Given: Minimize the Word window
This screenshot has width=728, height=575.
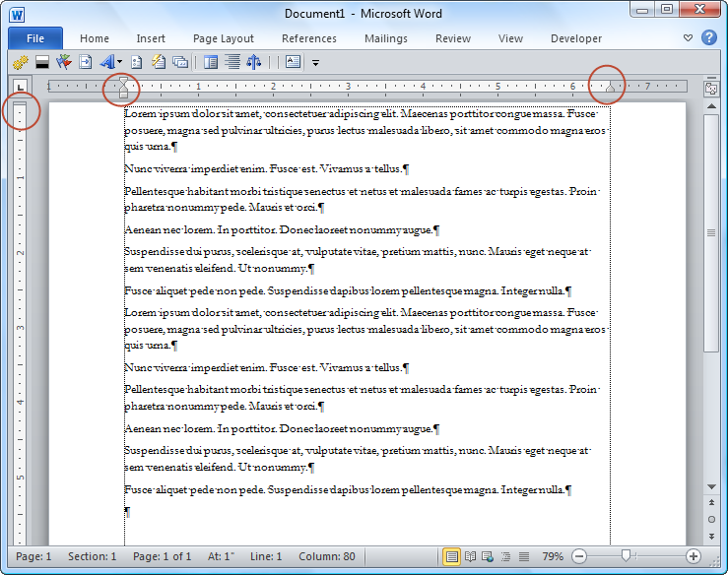Looking at the screenshot, I should 642,10.
